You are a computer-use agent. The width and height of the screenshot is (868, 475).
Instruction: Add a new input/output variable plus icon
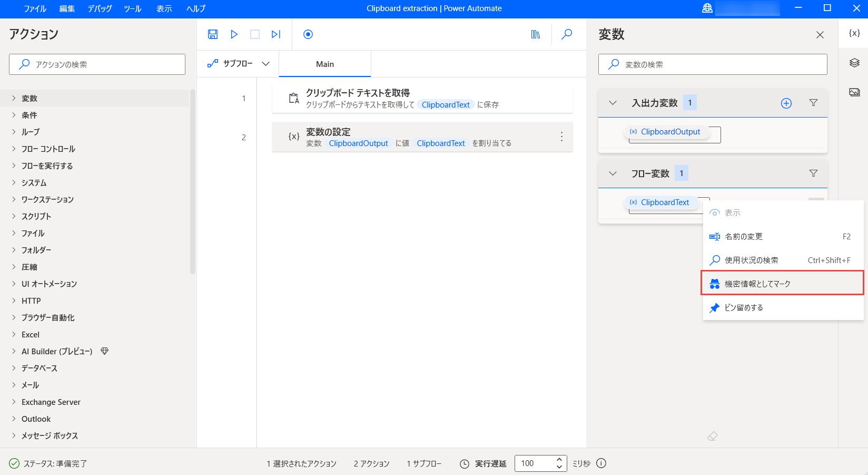[x=786, y=103]
